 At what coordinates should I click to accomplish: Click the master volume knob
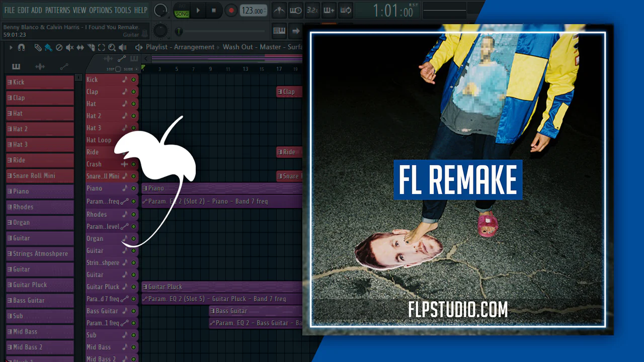160,10
